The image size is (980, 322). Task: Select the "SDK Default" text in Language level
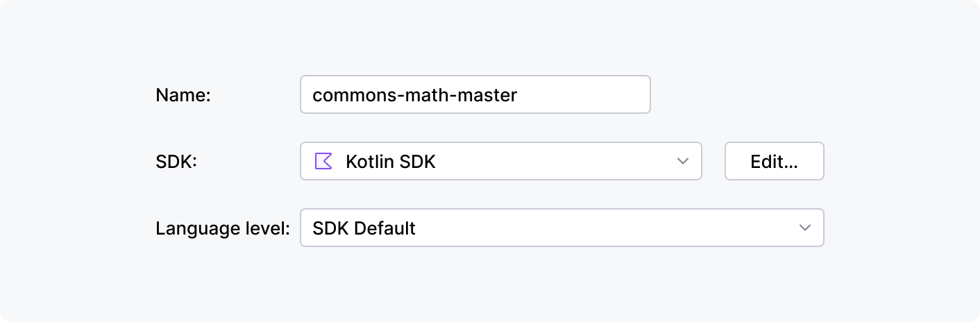[364, 228]
